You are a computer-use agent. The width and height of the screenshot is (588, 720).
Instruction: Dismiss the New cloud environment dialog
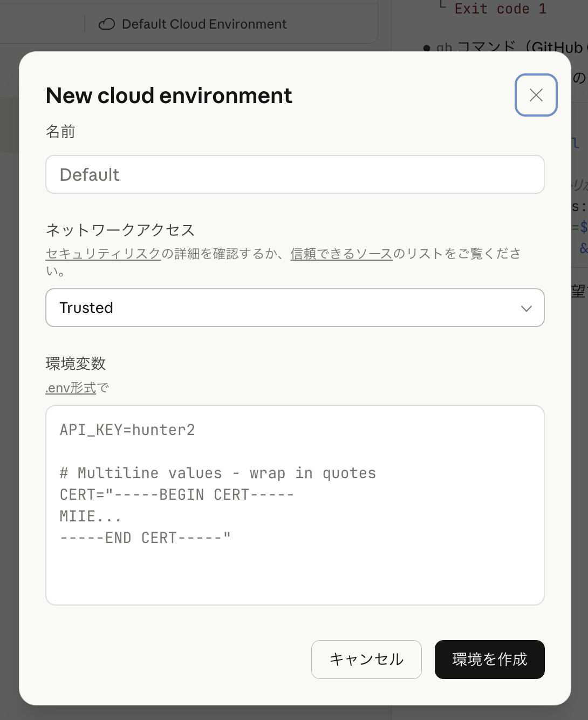(x=536, y=95)
